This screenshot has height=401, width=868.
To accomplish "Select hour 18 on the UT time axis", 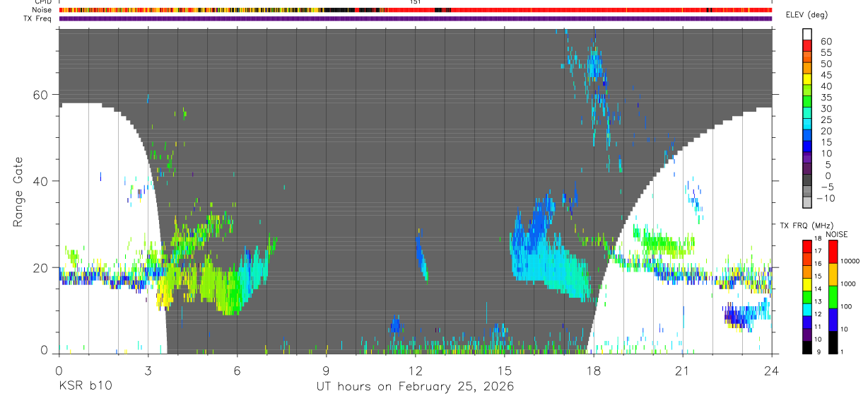I will click(593, 371).
